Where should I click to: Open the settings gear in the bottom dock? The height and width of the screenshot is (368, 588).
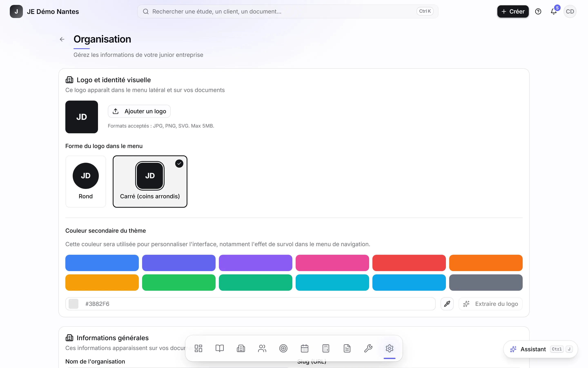[x=390, y=348]
